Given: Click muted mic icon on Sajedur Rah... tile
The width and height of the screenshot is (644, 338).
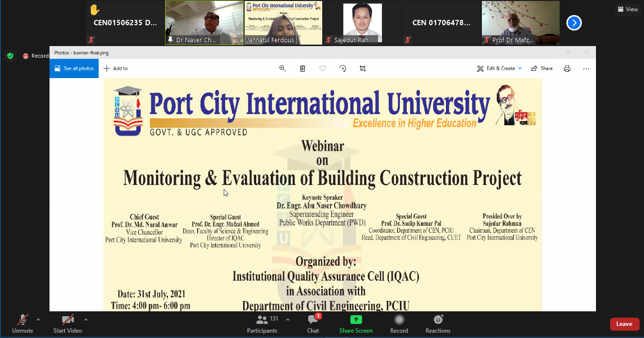Looking at the screenshot, I should click(329, 40).
